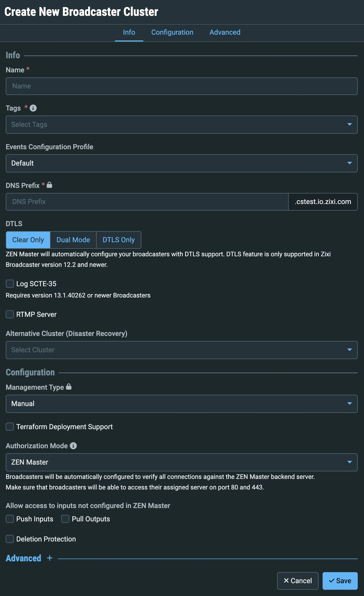Select Dual Mode DTLS option
The height and width of the screenshot is (596, 364).
click(73, 240)
